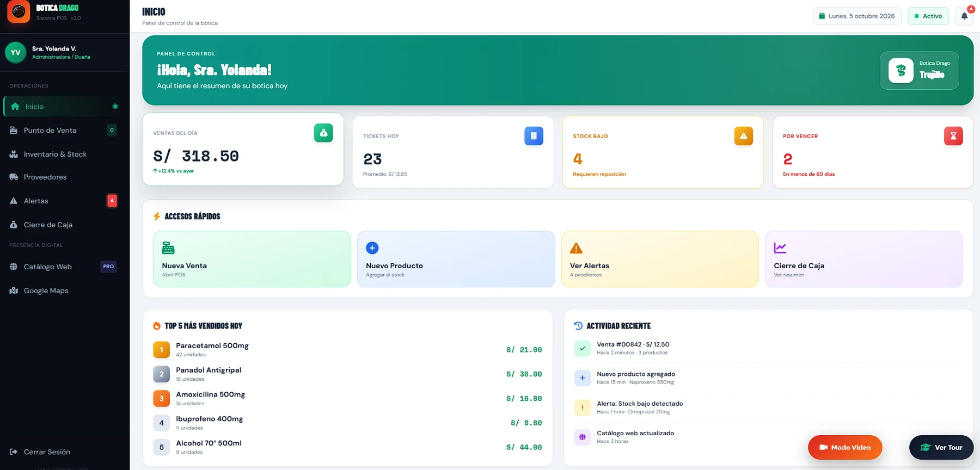Viewport: 980px width, 470px height.
Task: Click the cash register icon in Nueva Venta
Action: point(168,248)
